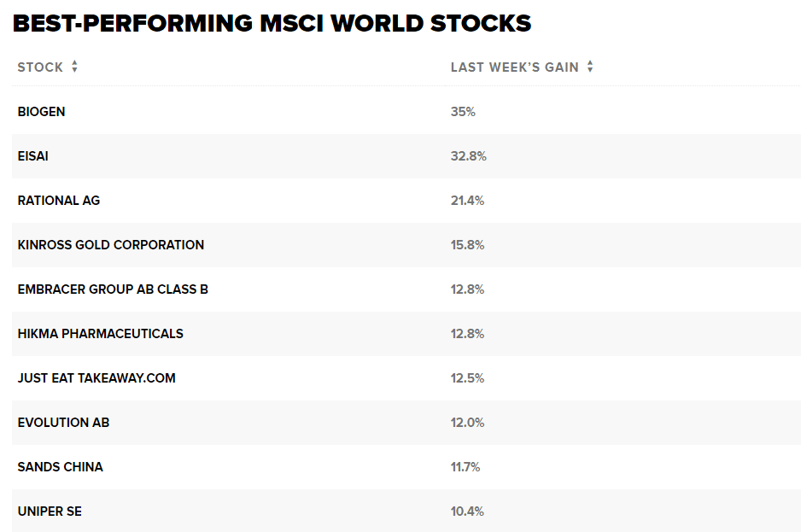Image resolution: width=801 pixels, height=532 pixels.
Task: Click EMBRACER GROUP AB CLASS B
Action: pyautogui.click(x=113, y=289)
